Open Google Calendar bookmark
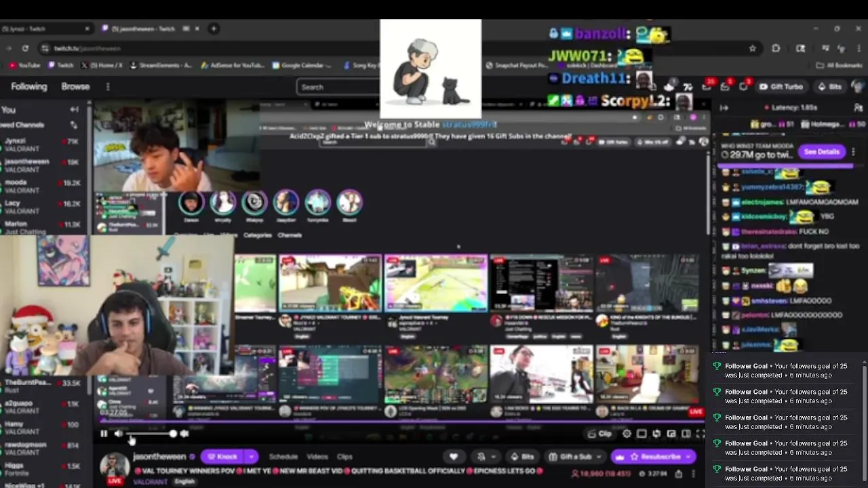The height and width of the screenshot is (488, 868). 302,66
